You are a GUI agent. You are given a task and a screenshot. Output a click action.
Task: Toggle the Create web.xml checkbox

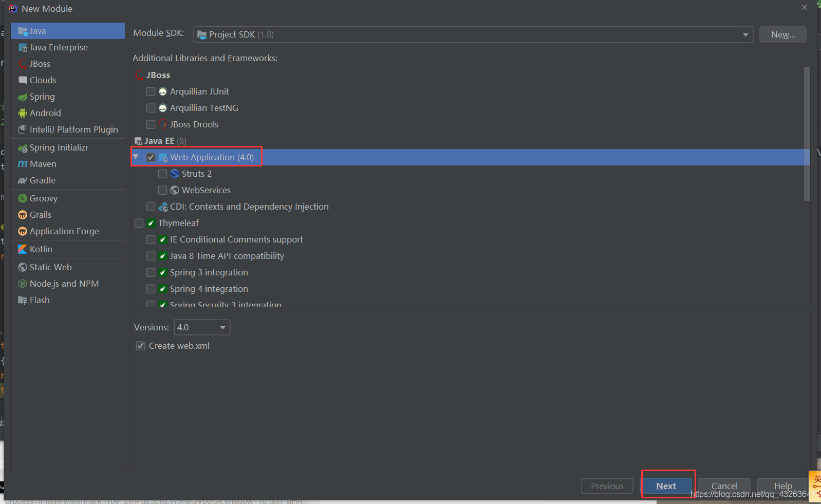[140, 346]
